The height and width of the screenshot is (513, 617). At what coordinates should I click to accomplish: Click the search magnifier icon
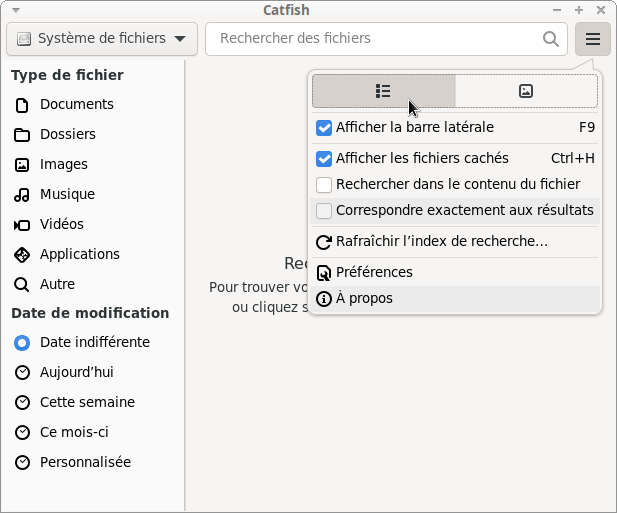coord(551,39)
